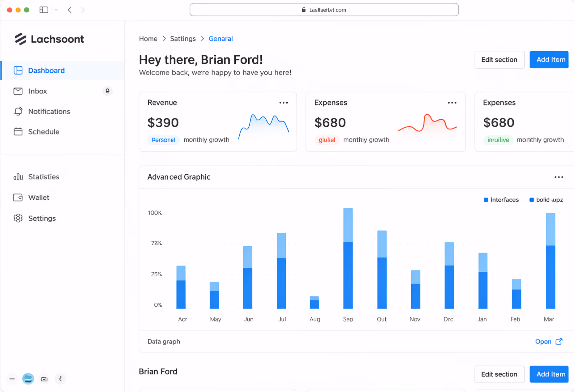
Task: Toggle the interfaces legend series
Action: [501, 200]
